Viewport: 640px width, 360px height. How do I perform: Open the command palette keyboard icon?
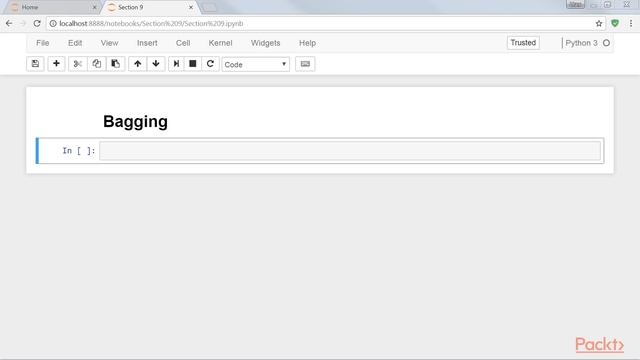(305, 64)
